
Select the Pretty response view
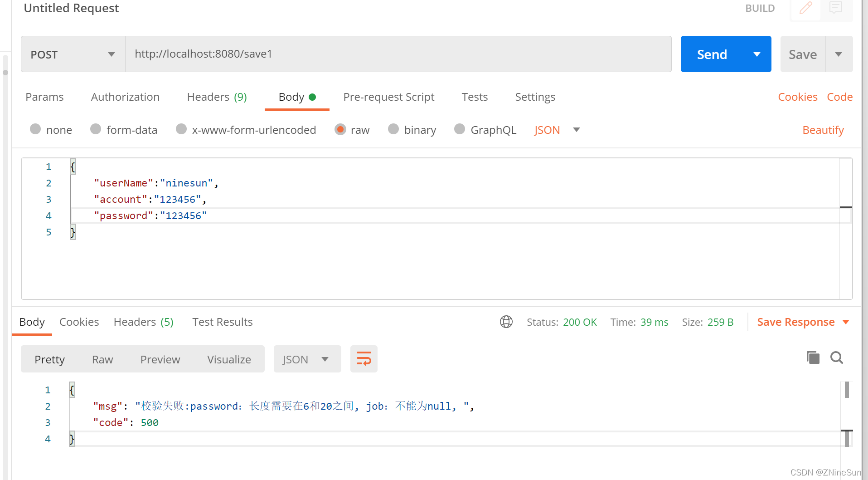pos(49,359)
